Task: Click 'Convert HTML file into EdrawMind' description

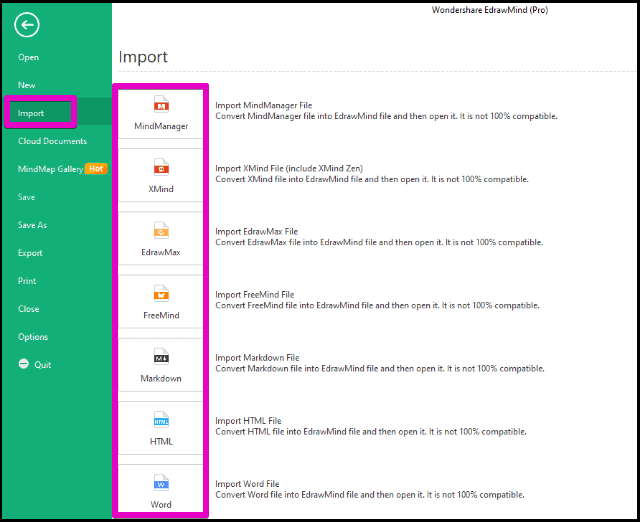Action: tap(371, 432)
